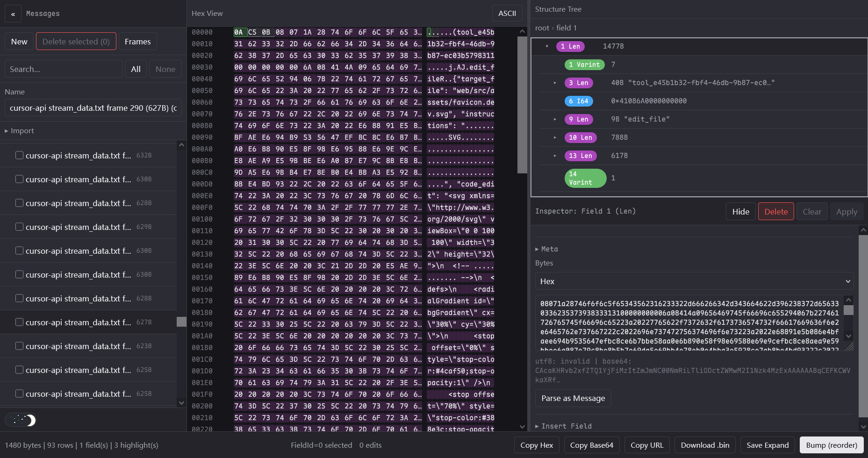Image resolution: width=868 pixels, height=458 pixels.
Task: Check the 629B cursor-api message checkbox
Action: [19, 227]
